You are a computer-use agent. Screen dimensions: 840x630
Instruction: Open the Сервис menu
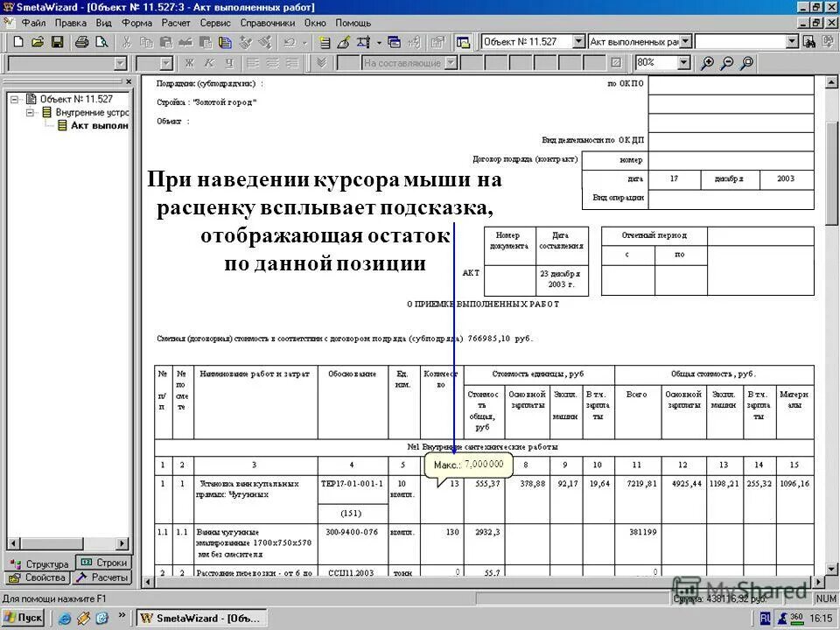[x=215, y=23]
